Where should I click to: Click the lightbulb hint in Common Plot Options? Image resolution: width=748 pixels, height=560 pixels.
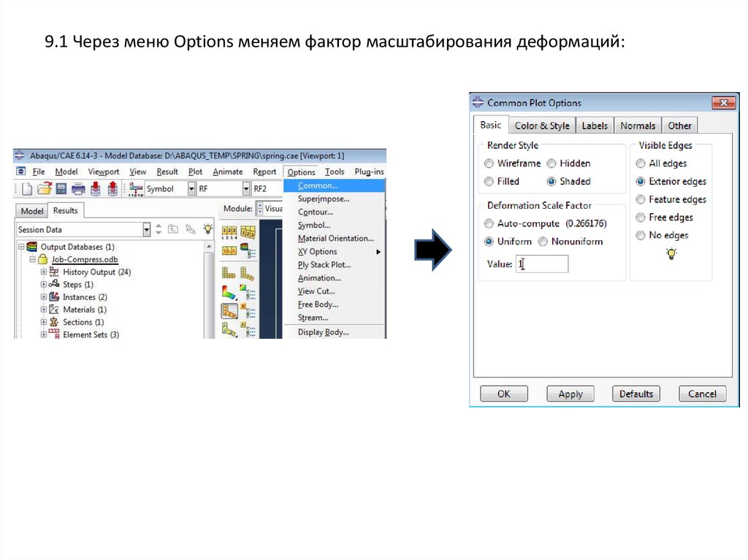tap(671, 253)
